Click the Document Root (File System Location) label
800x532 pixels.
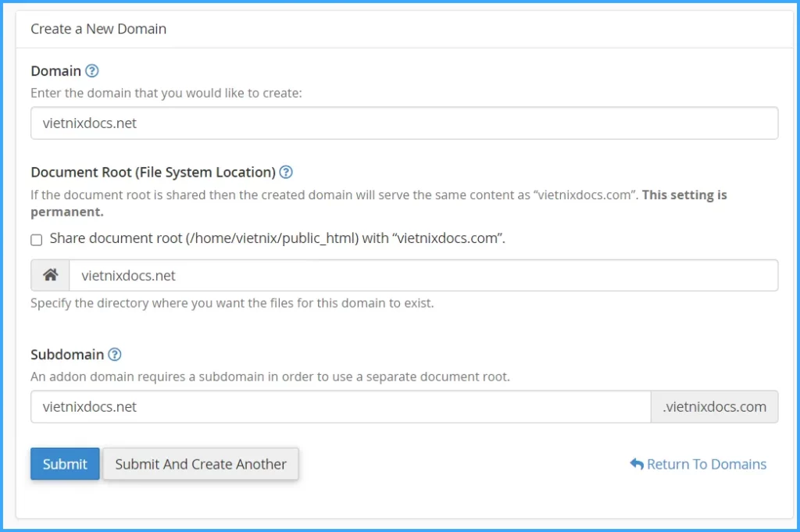tap(153, 172)
